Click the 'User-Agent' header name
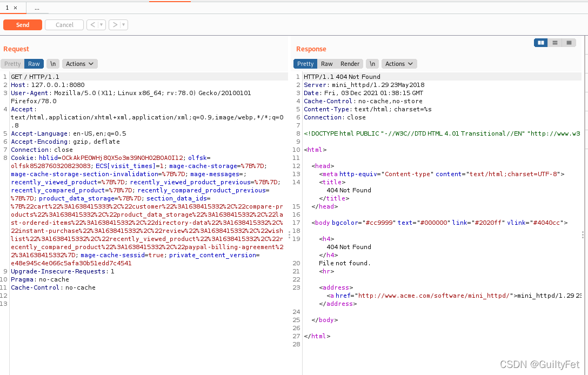The height and width of the screenshot is (375, 588). coord(29,93)
